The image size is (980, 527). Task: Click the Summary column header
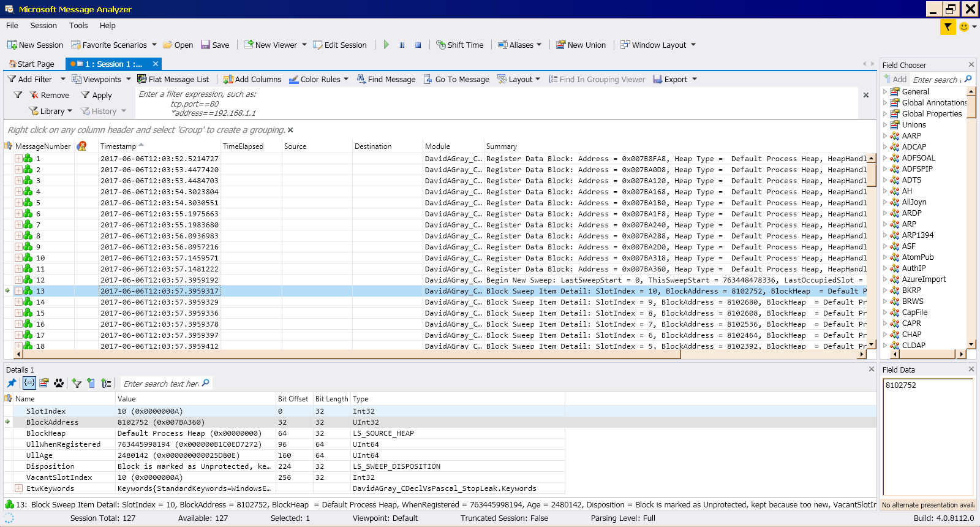tap(677, 146)
